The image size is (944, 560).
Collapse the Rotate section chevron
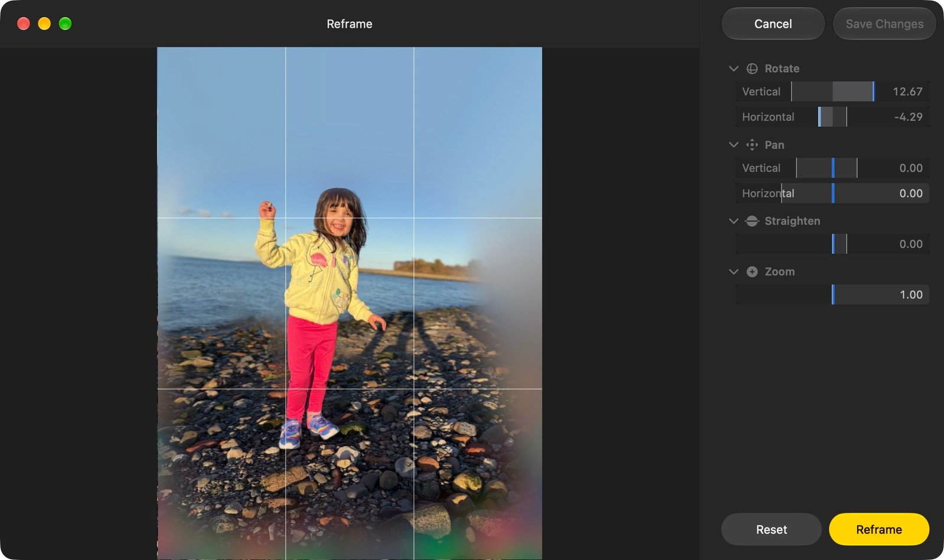click(734, 68)
